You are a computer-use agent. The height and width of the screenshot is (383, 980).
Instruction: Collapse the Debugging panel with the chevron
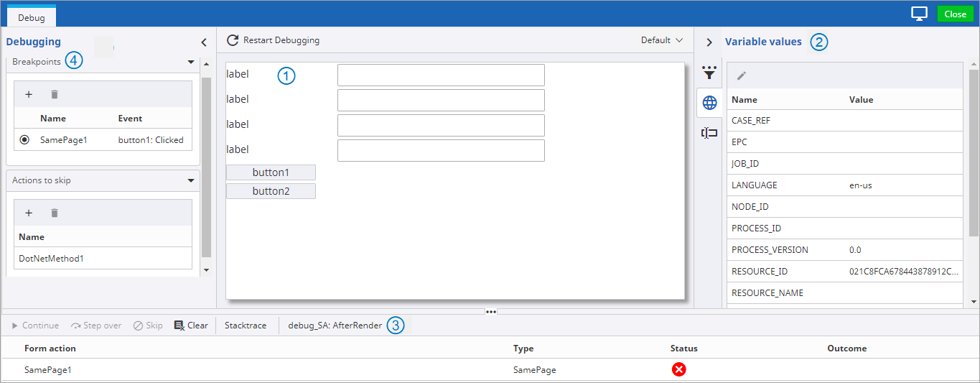pyautogui.click(x=204, y=42)
